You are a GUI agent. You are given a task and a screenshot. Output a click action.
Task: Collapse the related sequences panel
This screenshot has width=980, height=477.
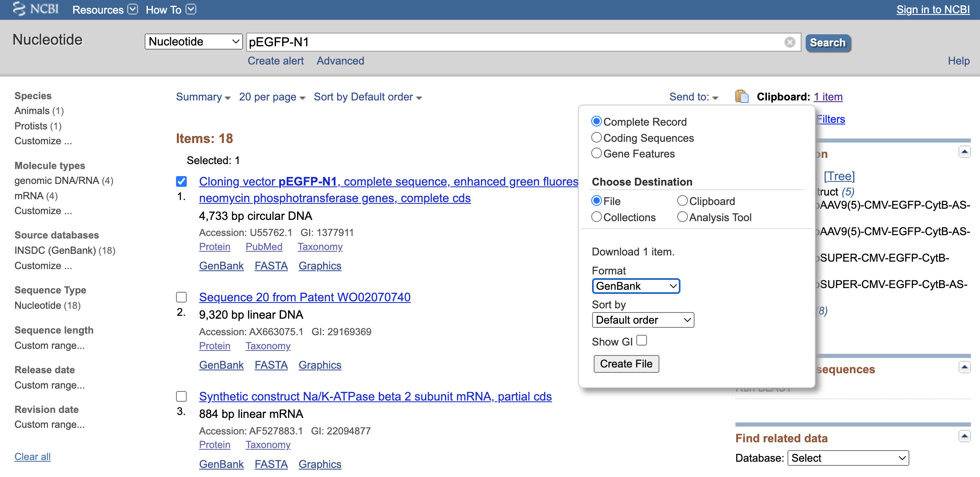(x=964, y=366)
